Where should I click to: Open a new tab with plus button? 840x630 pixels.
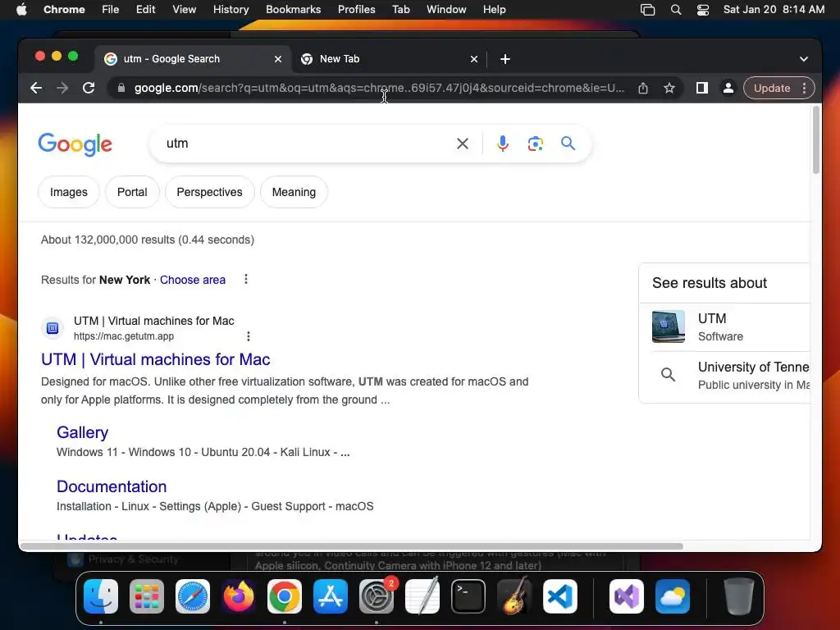tap(505, 59)
